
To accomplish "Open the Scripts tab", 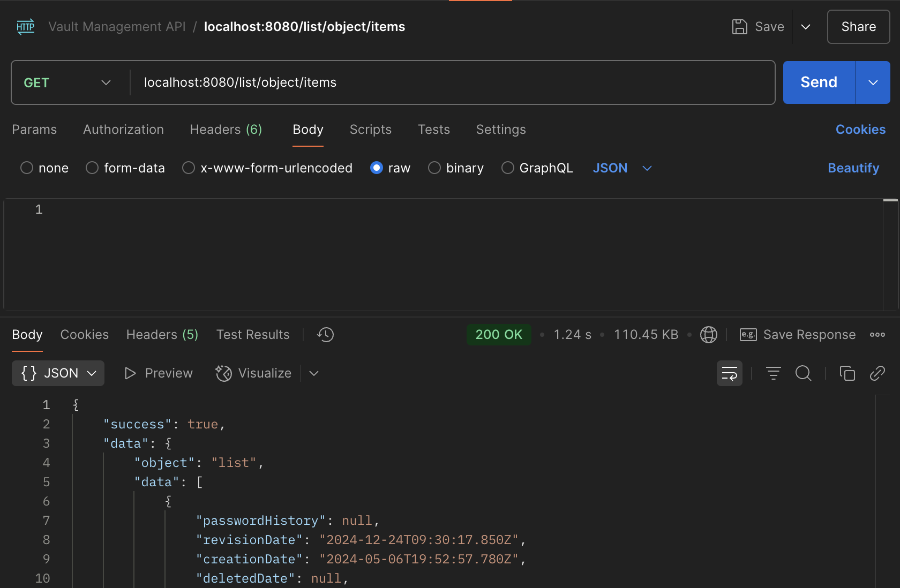I will click(x=371, y=130).
